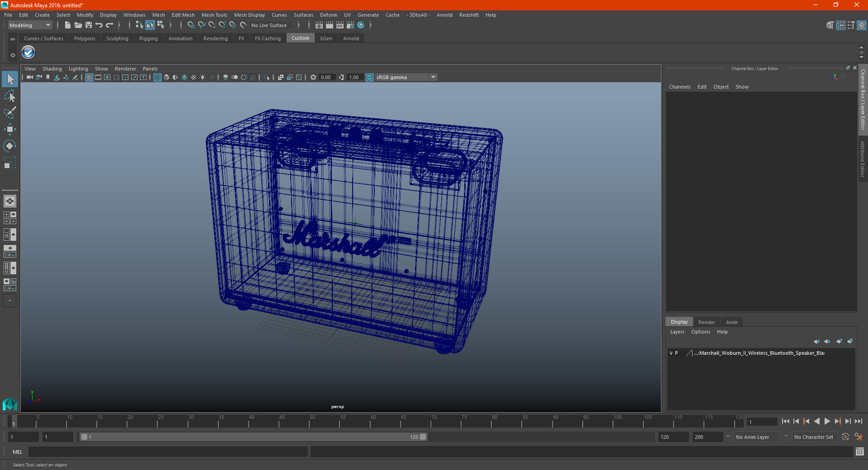
Task: Activate the Move tool in toolbox
Action: tap(10, 129)
